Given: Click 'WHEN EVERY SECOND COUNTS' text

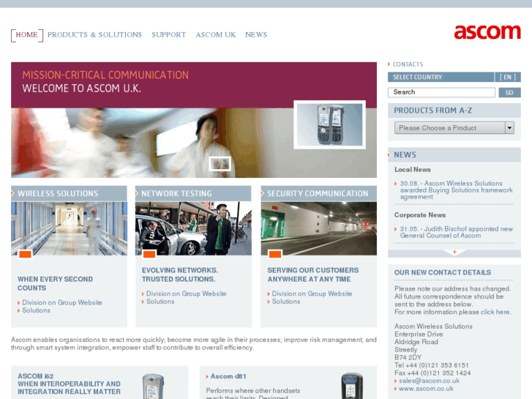Looking at the screenshot, I should (x=55, y=283).
